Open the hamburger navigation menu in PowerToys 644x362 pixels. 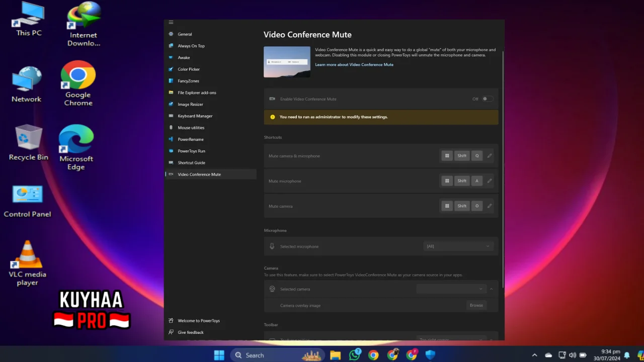pyautogui.click(x=171, y=23)
